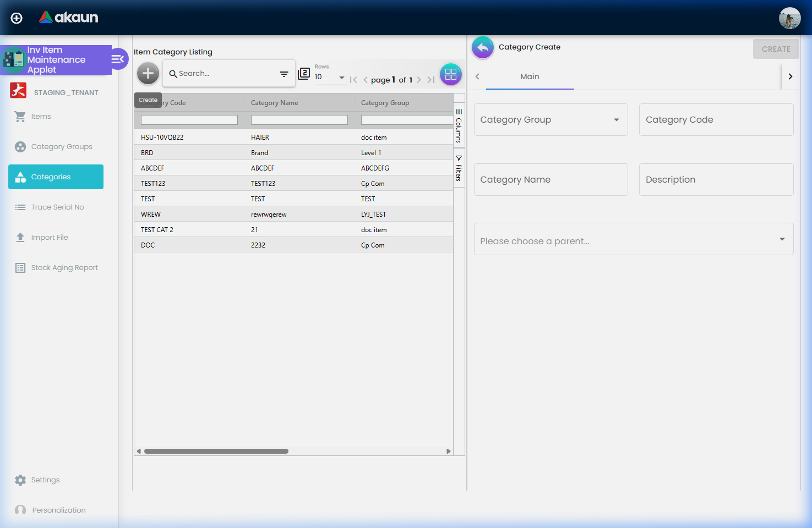Open Items in the sidebar
812x528 pixels.
[56, 117]
